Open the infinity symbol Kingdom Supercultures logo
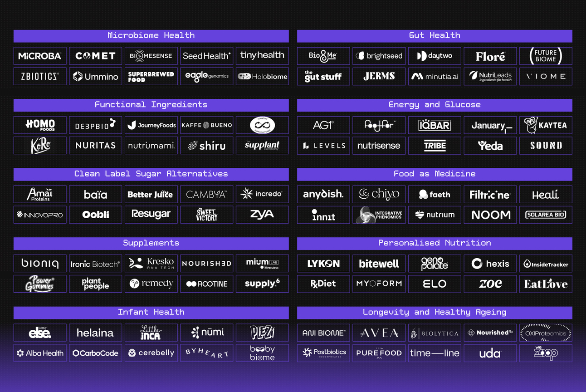Screen dimensions: 586x392 click(x=262, y=125)
